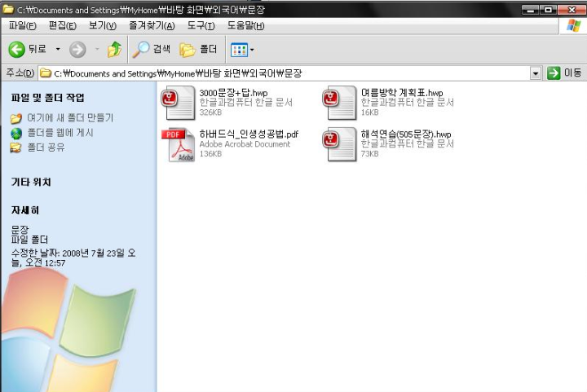Open the 도구(T) menu
This screenshot has width=587, height=392.
(201, 26)
